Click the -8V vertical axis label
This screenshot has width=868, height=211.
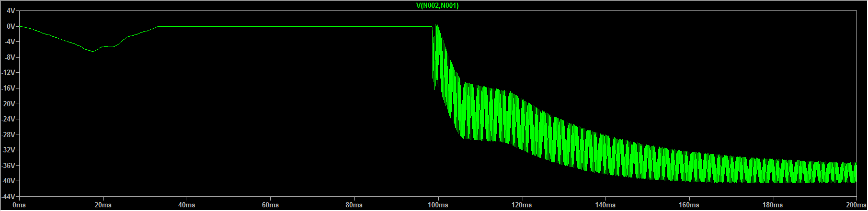coord(10,57)
